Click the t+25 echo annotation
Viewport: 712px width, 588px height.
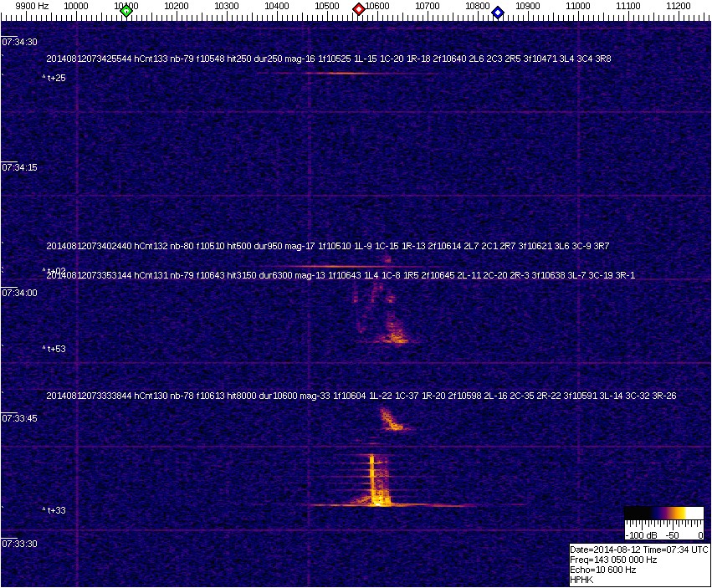pos(54,78)
